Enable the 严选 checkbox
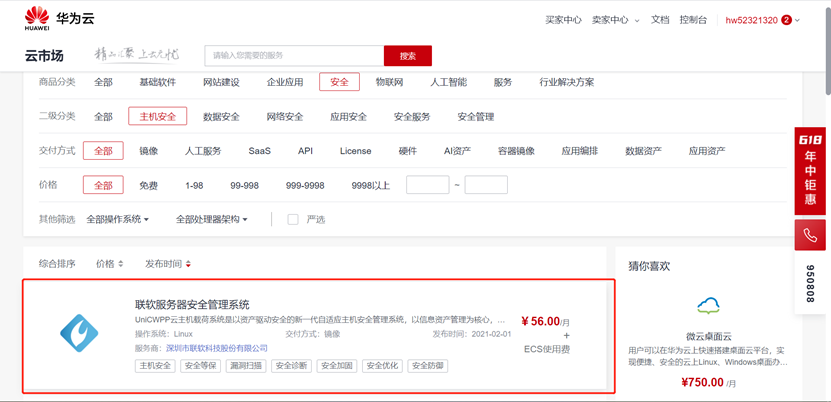This screenshot has width=831, height=402. [x=293, y=219]
